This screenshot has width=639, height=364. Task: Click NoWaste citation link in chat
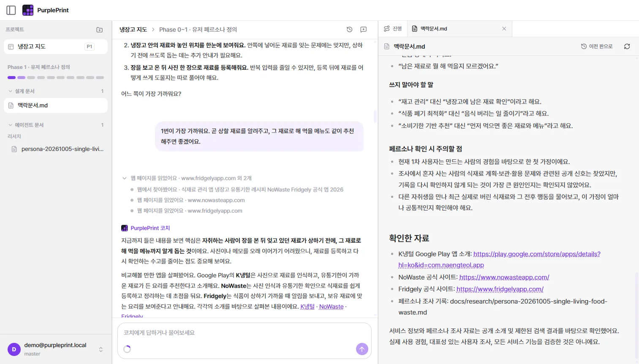pos(331,307)
